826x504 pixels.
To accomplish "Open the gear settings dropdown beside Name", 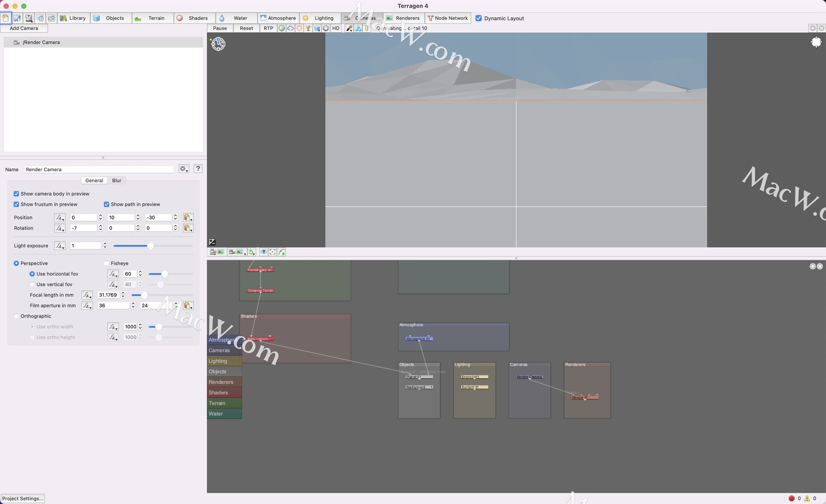I will tap(184, 169).
